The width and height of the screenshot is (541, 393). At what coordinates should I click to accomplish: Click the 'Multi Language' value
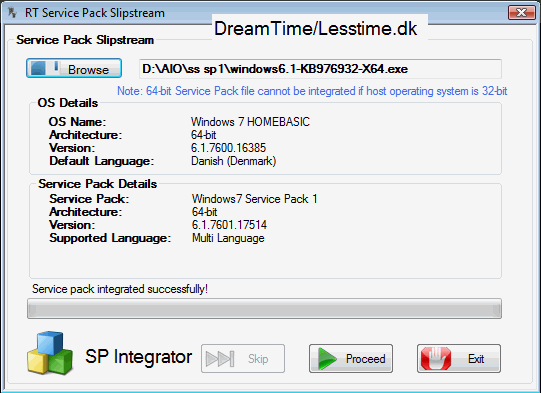228,238
